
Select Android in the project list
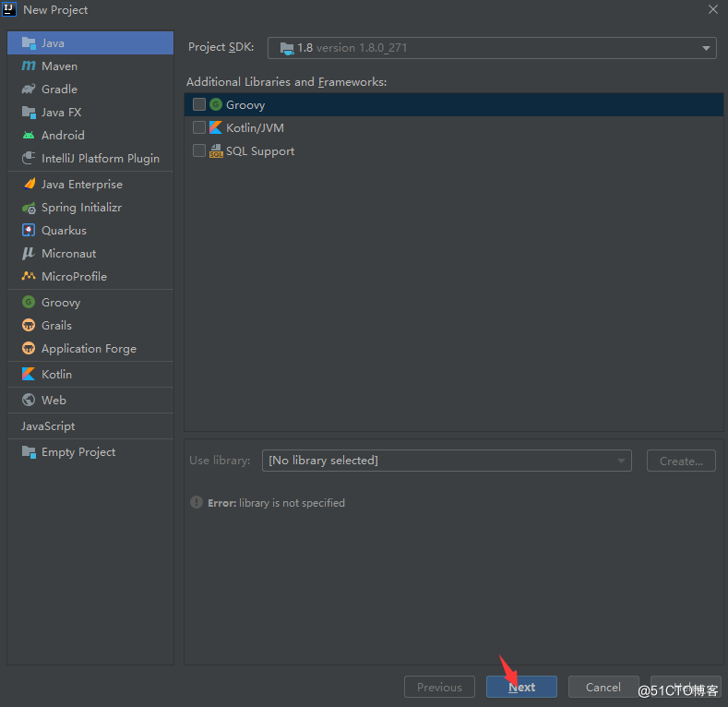(90, 135)
